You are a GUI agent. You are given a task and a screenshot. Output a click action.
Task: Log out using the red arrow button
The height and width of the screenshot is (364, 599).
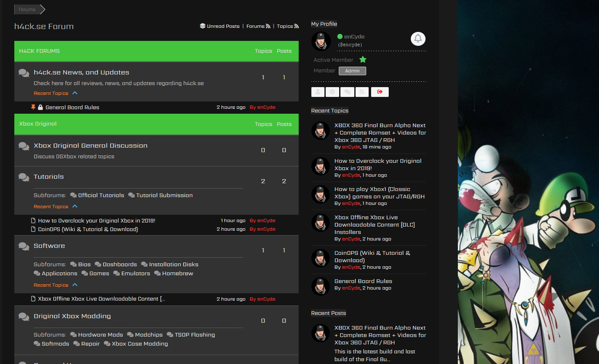click(x=380, y=92)
